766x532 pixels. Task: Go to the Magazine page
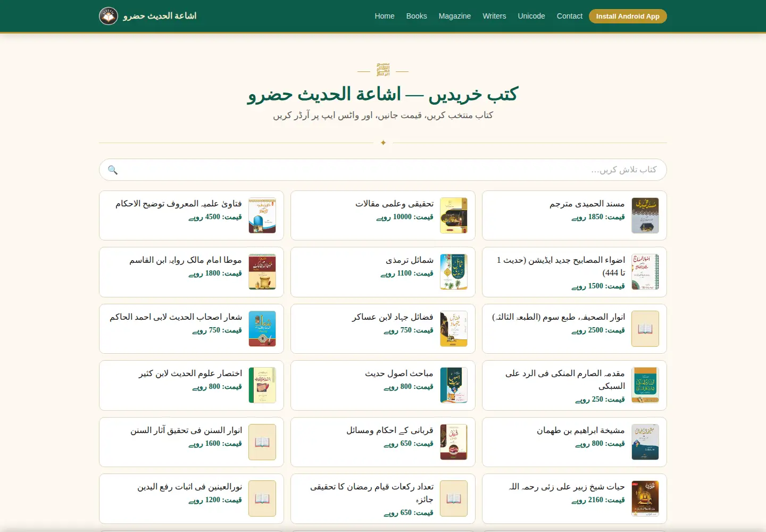click(x=455, y=16)
